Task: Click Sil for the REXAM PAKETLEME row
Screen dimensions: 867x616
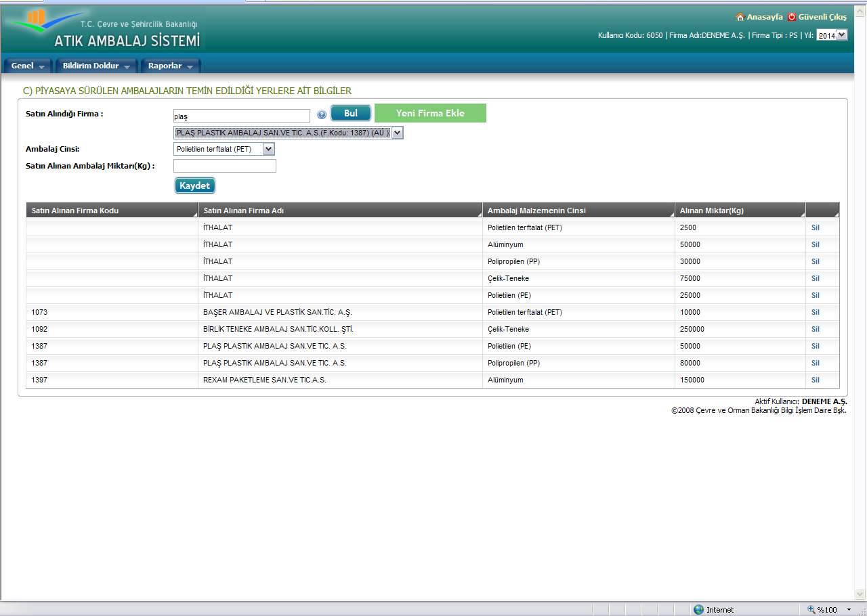Action: click(x=816, y=380)
